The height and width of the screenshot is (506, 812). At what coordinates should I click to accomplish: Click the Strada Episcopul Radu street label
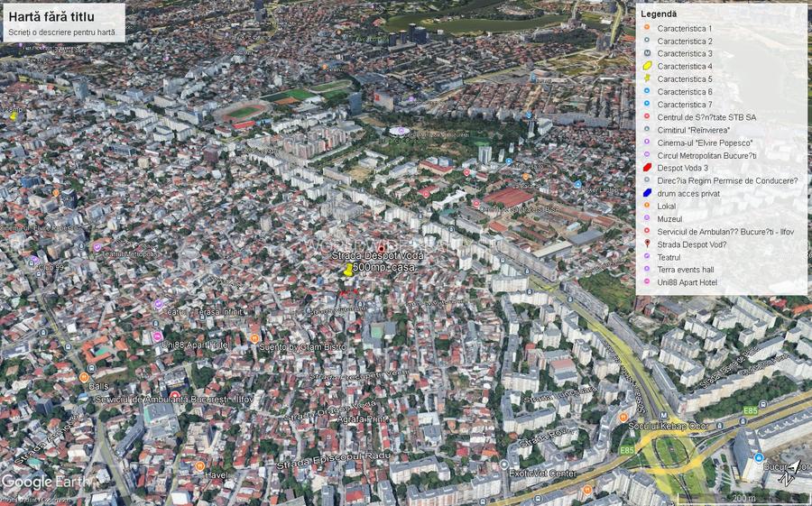click(x=336, y=460)
